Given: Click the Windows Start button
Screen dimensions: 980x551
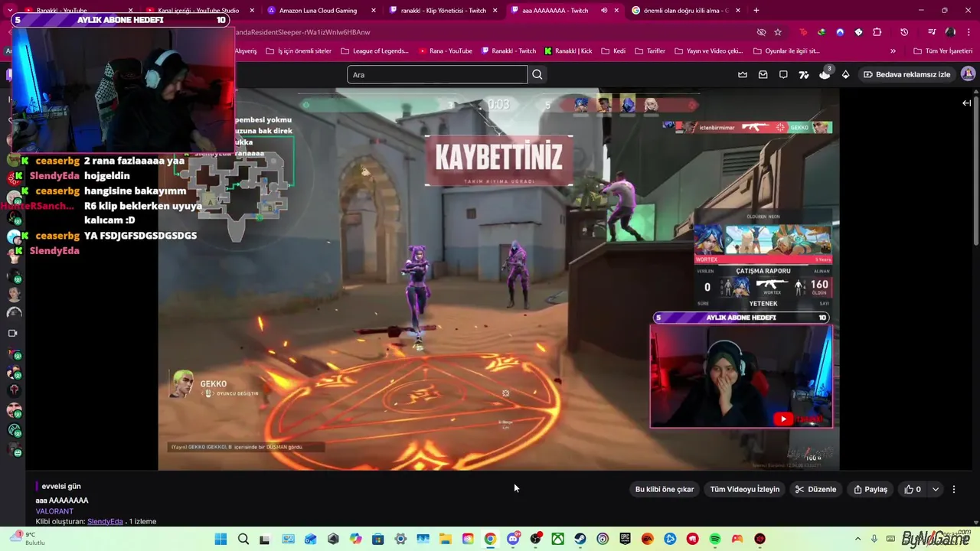Looking at the screenshot, I should pos(220,539).
